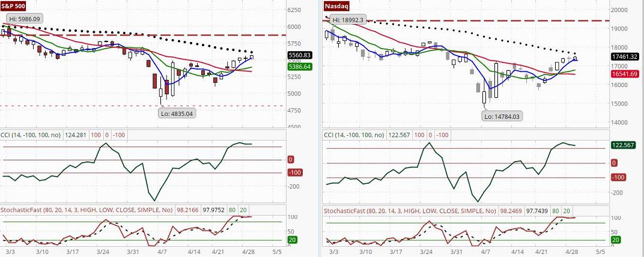Viewport: 644px width, 257px height.
Task: Click the 20000 level on the Nasdaq price axis
Action: [x=619, y=10]
